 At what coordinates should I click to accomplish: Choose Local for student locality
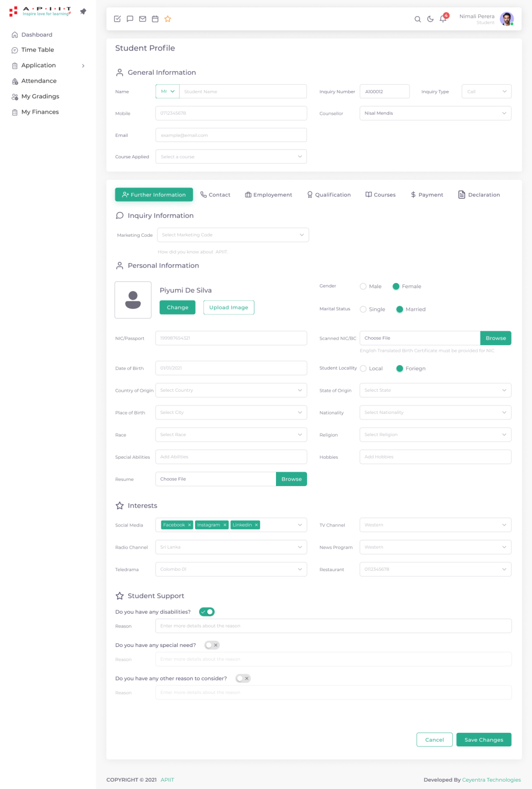[x=363, y=369]
